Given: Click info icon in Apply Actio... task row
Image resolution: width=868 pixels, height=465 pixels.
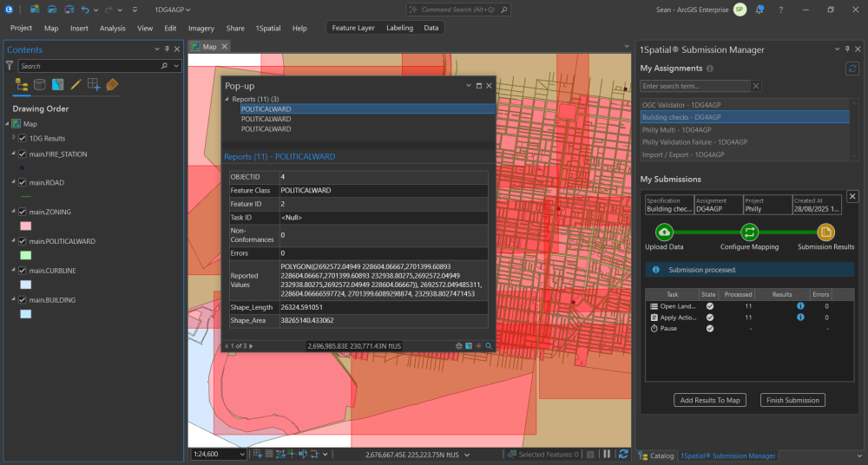Looking at the screenshot, I should click(x=800, y=318).
